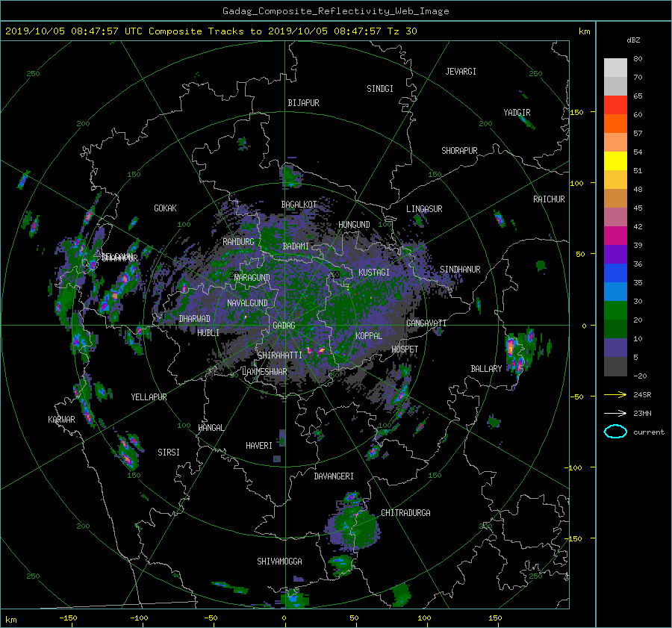Image resolution: width=672 pixels, height=628 pixels.
Task: Pick the magenta 39 dBZ color swatch
Action: pyautogui.click(x=615, y=236)
